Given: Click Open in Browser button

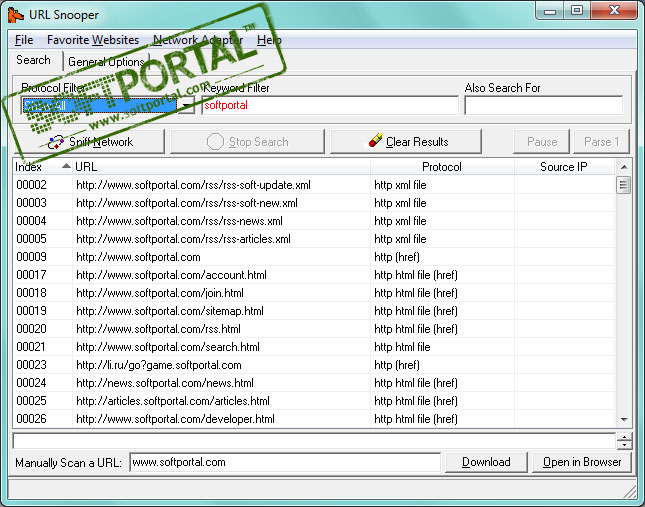Looking at the screenshot, I should pyautogui.click(x=582, y=462).
